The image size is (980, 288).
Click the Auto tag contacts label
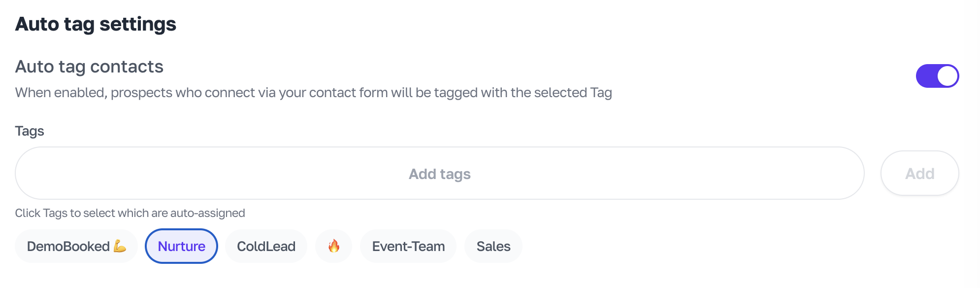[x=89, y=67]
